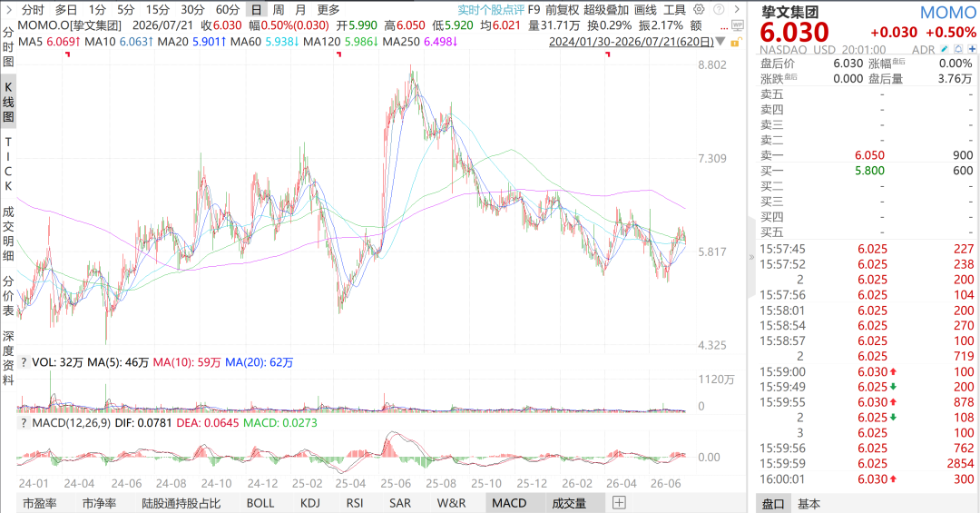The height and width of the screenshot is (513, 980).
Task: Open TICK view in left sidebar
Action: click(8, 164)
